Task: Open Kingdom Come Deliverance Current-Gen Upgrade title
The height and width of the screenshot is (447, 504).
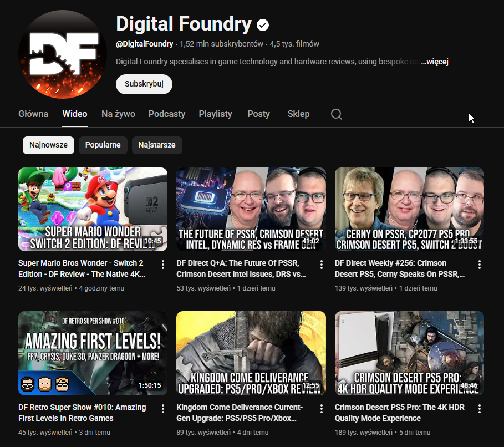Action: 240,413
